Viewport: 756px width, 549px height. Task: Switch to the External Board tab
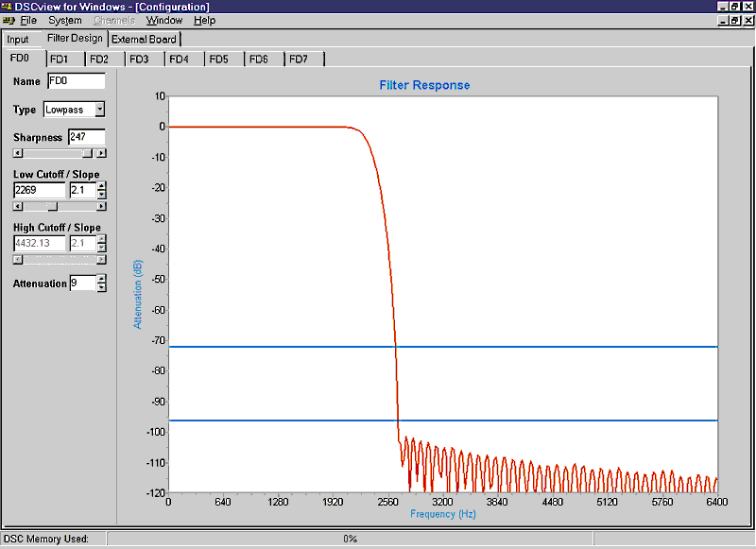coord(144,39)
